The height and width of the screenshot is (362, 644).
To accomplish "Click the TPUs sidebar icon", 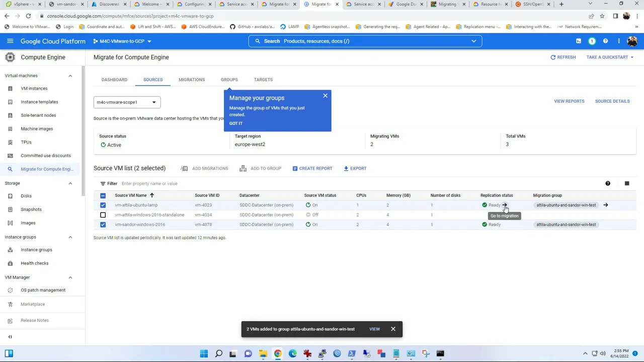I will (10, 142).
